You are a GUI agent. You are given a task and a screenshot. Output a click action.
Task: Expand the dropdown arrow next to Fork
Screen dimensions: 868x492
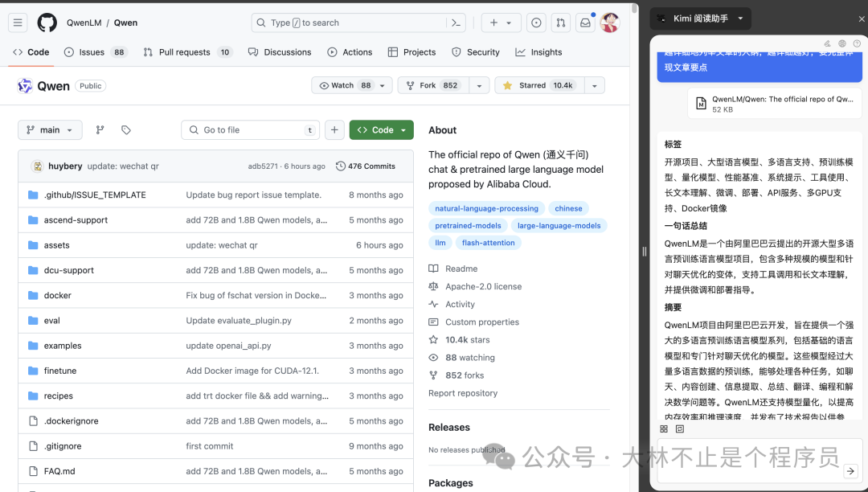479,85
